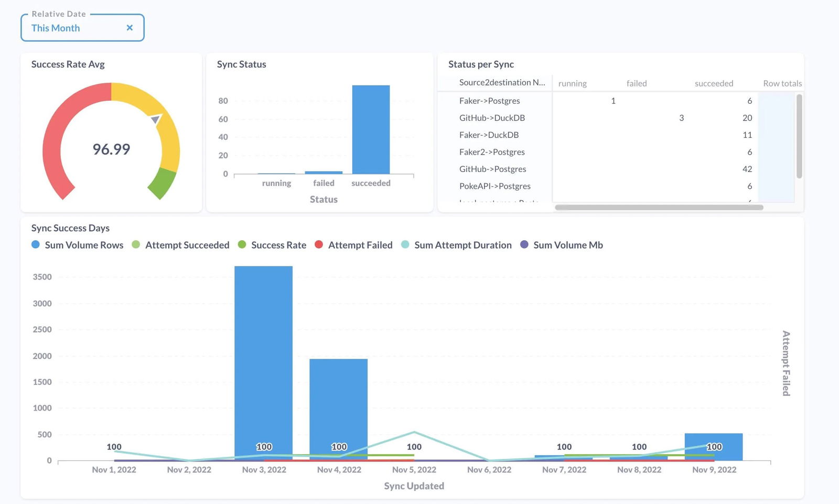Screen dimensions: 839x504
Task: Select the Faker->Postgres row label
Action: [x=490, y=101]
